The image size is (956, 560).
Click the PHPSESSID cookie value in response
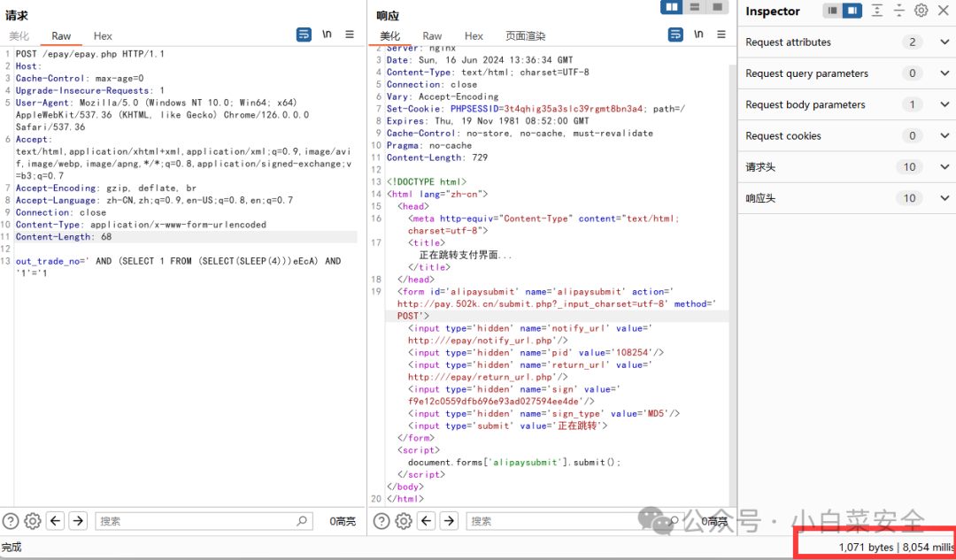tap(573, 109)
